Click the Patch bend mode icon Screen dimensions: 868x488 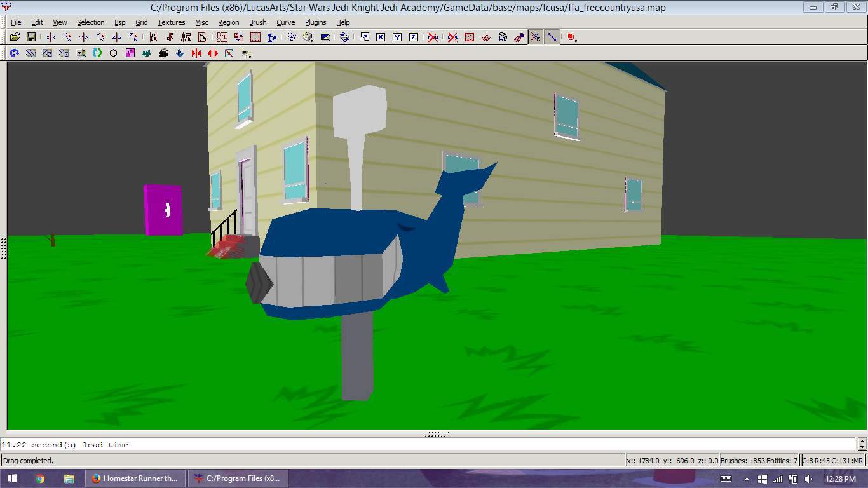503,37
